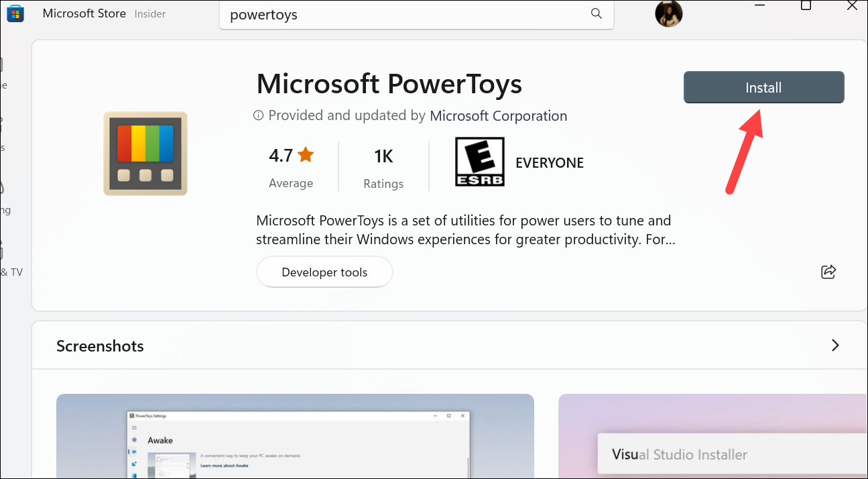Expand the Screenshots section with the chevron
This screenshot has height=479, width=868.
tap(835, 345)
